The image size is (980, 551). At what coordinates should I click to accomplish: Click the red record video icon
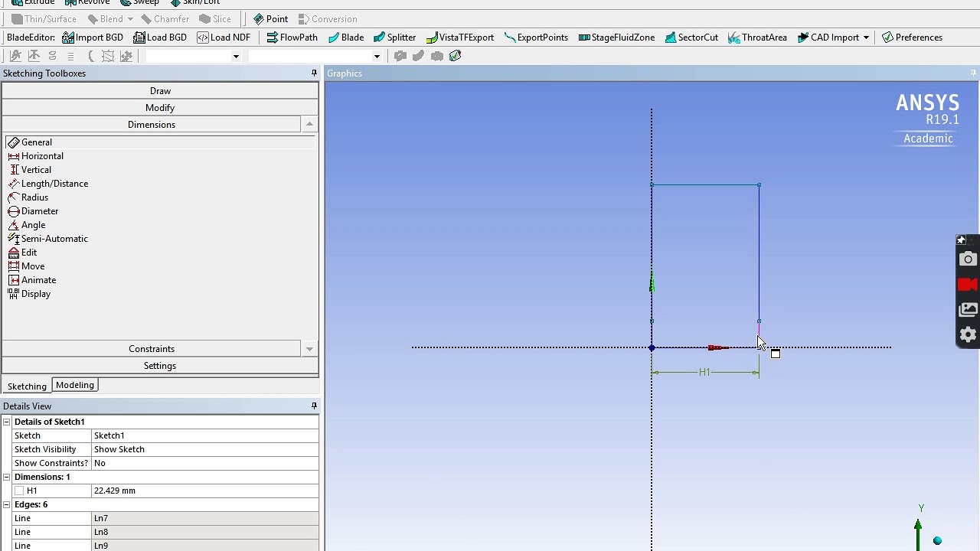point(968,285)
